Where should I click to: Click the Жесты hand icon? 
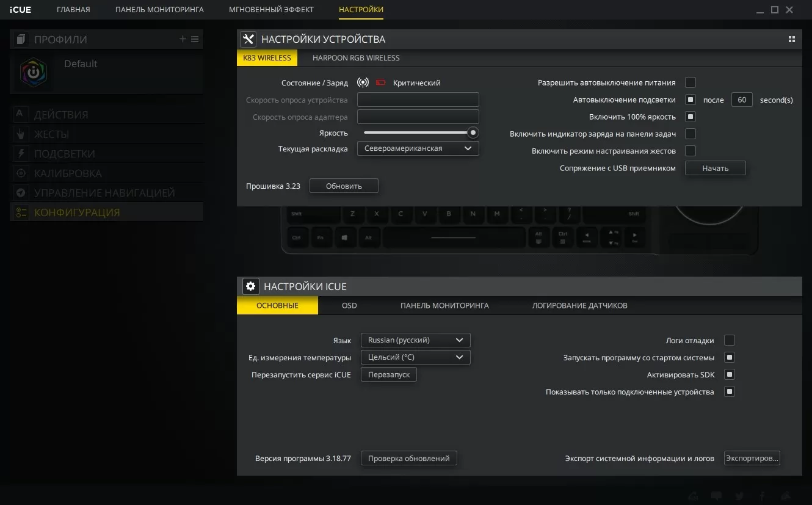pyautogui.click(x=20, y=134)
